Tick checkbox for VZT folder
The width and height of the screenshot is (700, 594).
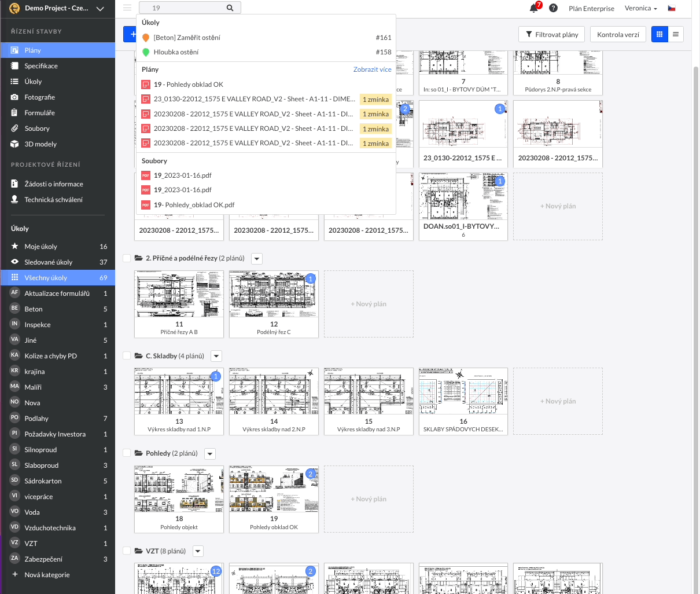(127, 551)
